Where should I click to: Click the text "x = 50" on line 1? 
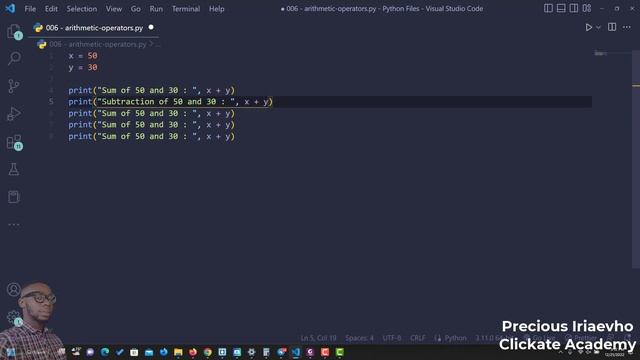pyautogui.click(x=83, y=56)
